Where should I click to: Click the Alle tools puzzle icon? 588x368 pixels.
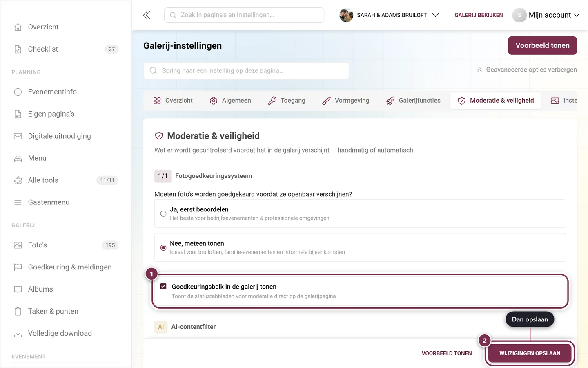pyautogui.click(x=18, y=180)
